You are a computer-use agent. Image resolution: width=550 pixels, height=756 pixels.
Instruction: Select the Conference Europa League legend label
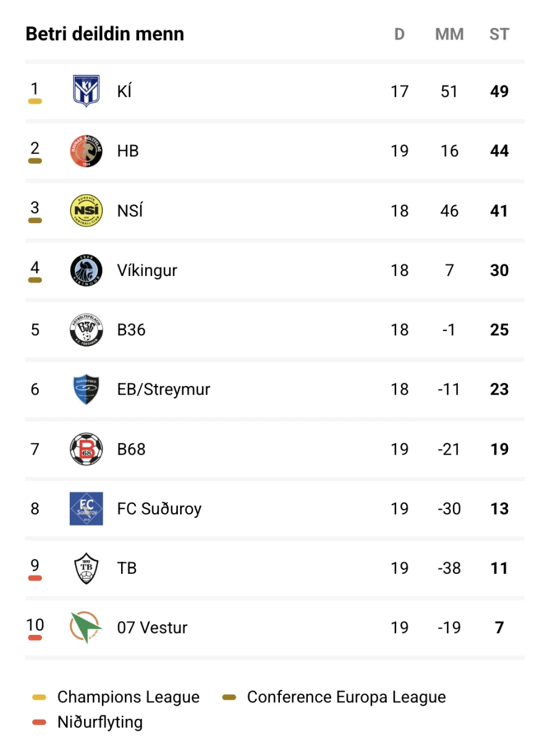346,697
